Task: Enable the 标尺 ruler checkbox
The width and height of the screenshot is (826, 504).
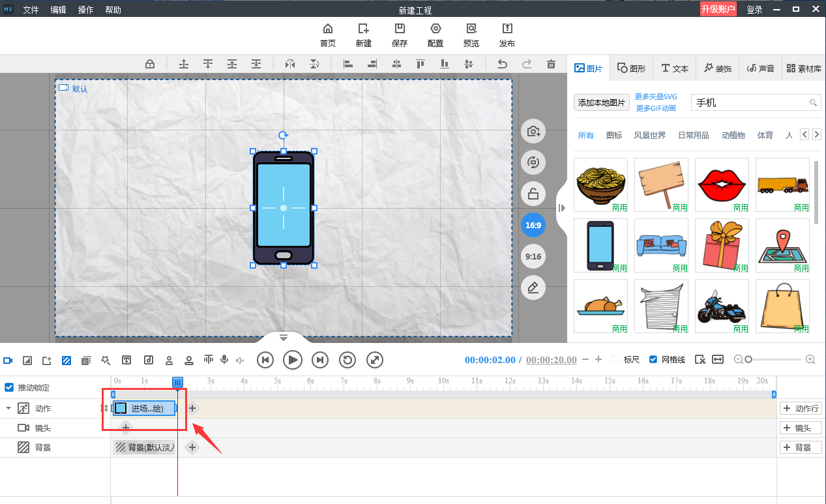Action: 615,360
